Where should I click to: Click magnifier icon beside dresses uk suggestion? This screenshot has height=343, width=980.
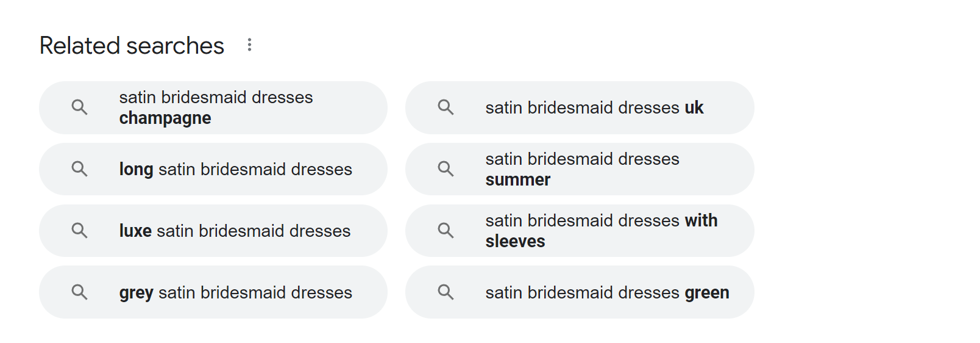[x=446, y=107]
